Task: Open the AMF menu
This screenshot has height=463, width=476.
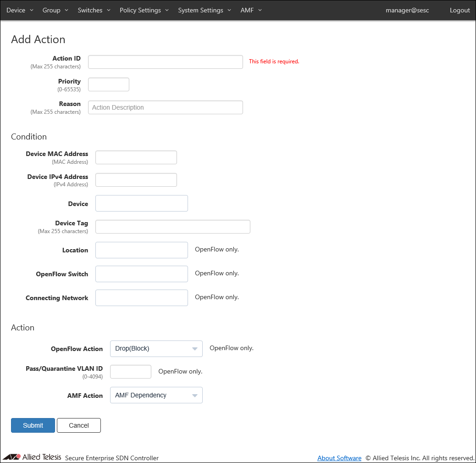Action: pos(251,10)
